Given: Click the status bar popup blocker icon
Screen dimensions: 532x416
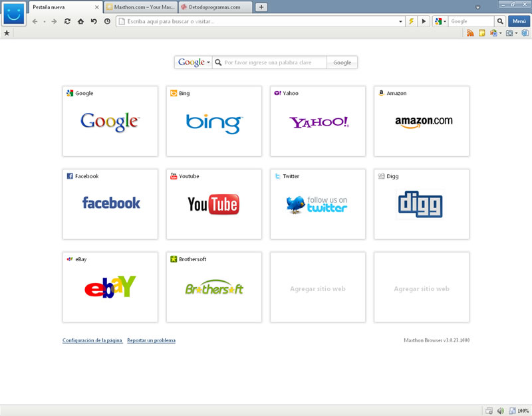Looking at the screenshot, I should (x=489, y=411).
